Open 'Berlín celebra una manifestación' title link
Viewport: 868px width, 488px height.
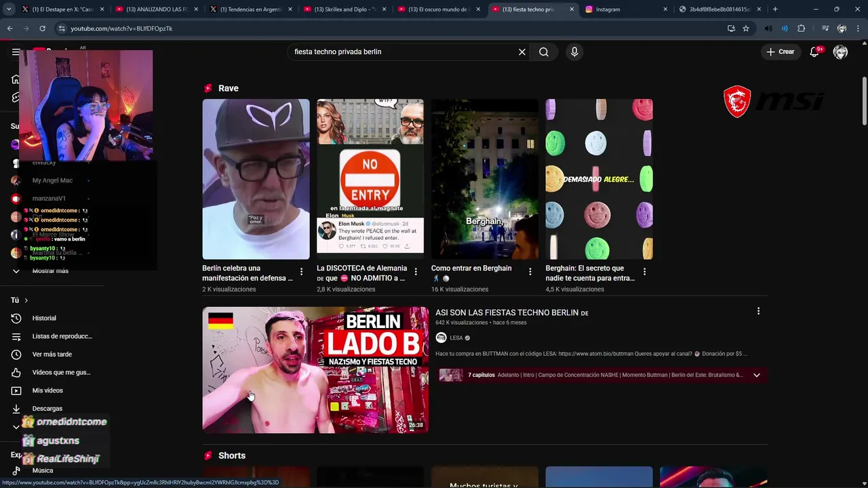248,273
